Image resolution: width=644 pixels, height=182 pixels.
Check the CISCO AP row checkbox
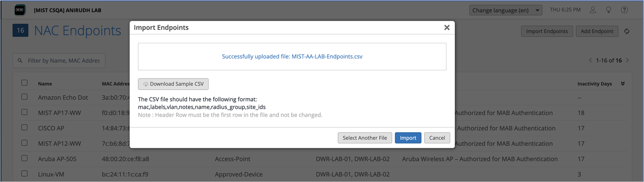(x=24, y=128)
